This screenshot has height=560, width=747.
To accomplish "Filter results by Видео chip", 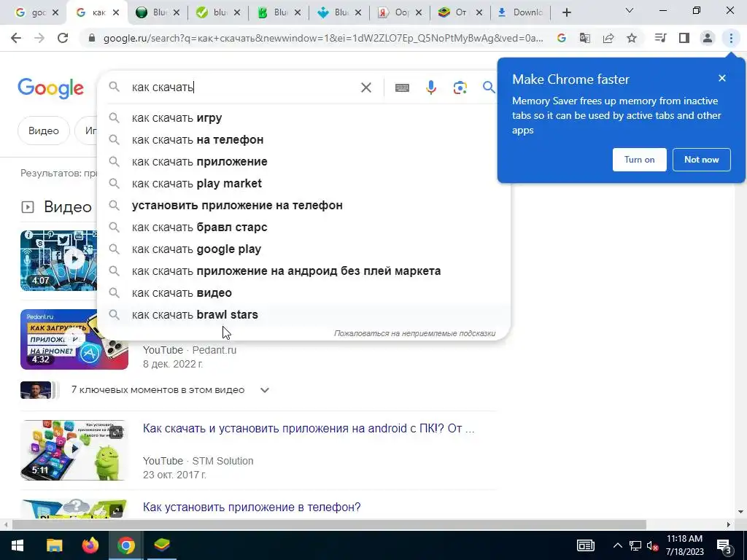I will tap(43, 131).
